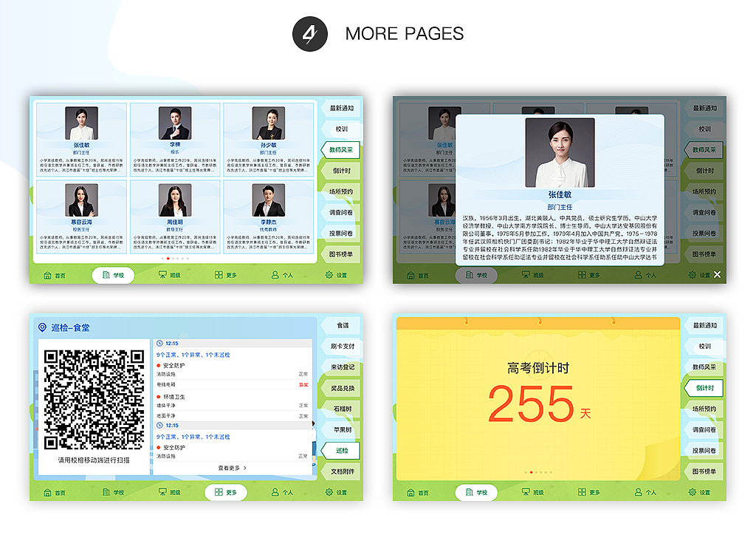Viewport: 756px width, 535px height.
Task: Open the 奖品兑换 side tab
Action: coord(341,388)
